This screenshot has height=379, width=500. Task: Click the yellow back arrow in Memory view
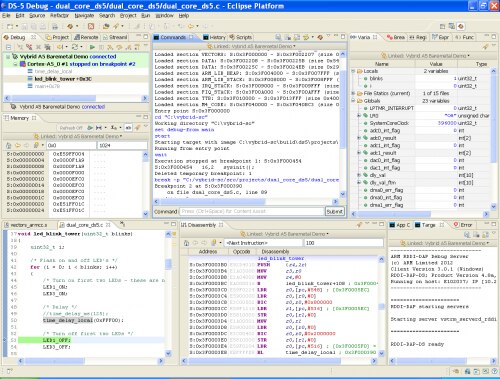(18, 145)
